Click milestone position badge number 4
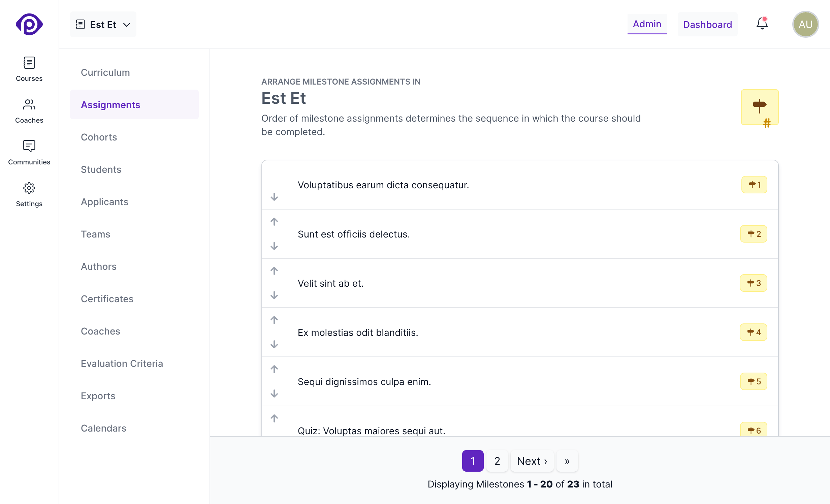 pyautogui.click(x=754, y=332)
